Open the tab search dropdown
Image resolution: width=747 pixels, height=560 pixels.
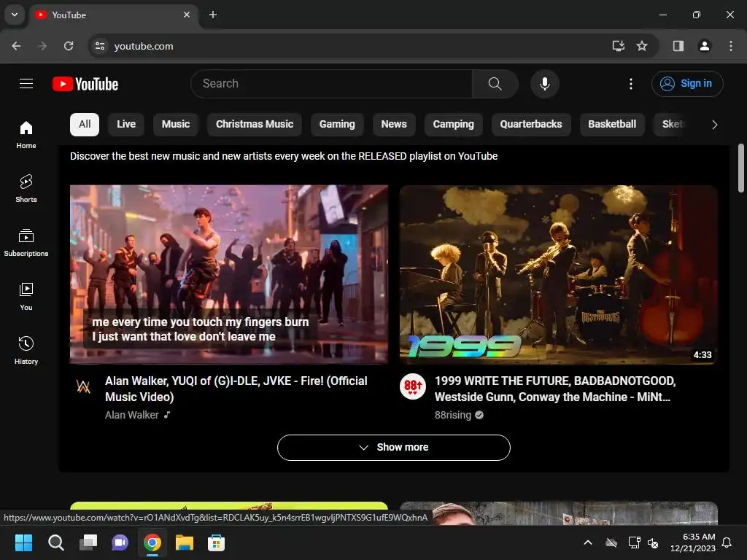[15, 15]
